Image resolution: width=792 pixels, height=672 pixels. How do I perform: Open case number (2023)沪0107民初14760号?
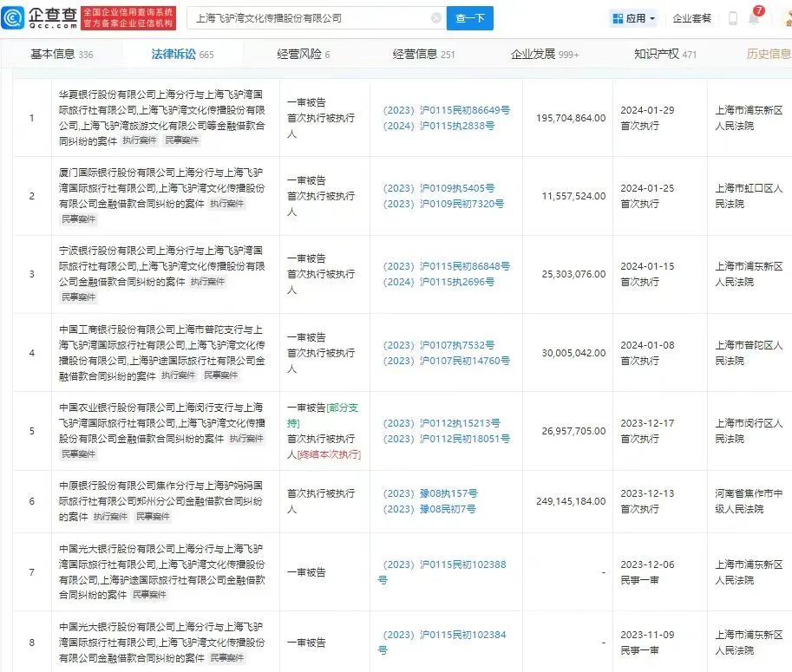tap(447, 361)
